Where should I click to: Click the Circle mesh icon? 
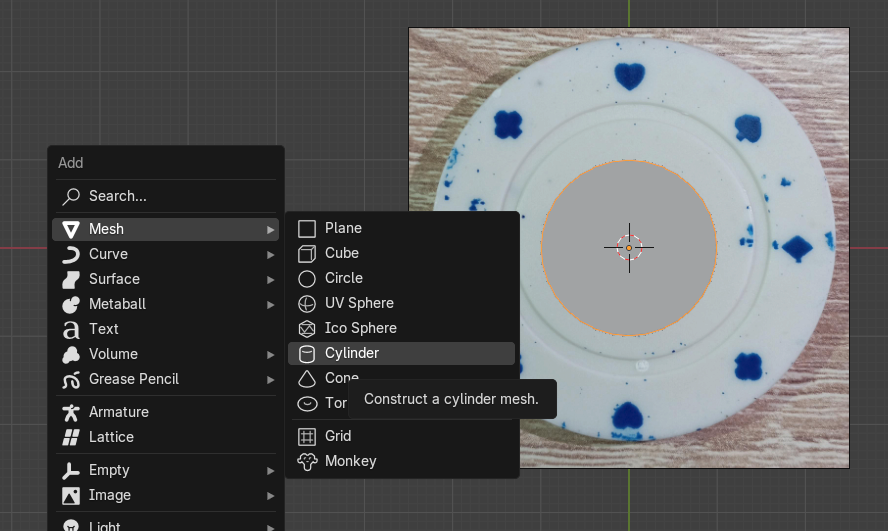307,279
